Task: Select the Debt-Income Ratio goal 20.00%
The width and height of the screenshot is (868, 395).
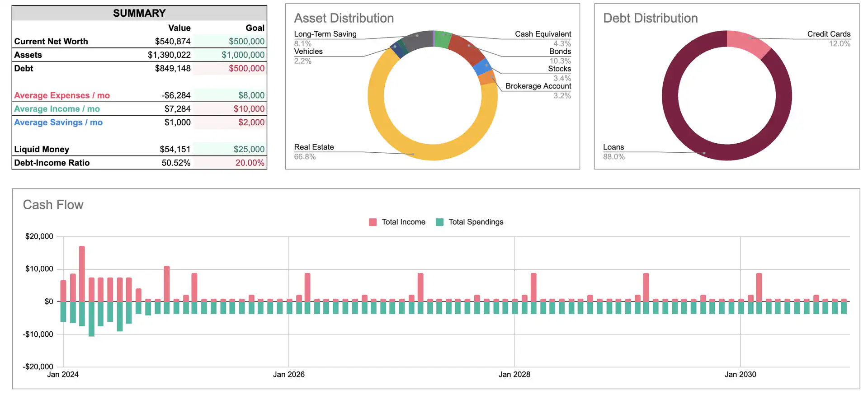Action: (x=250, y=163)
